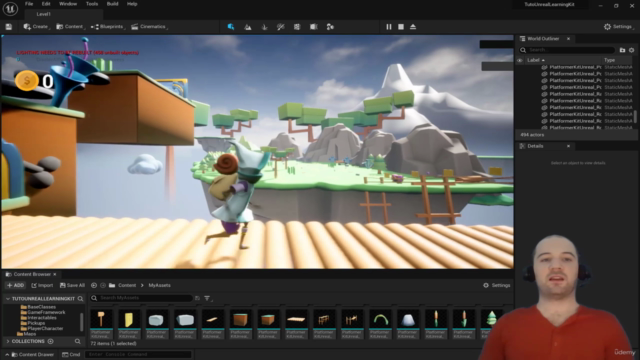The image size is (640, 360).
Task: Open the Cmd console type dropdown
Action: pos(71,354)
